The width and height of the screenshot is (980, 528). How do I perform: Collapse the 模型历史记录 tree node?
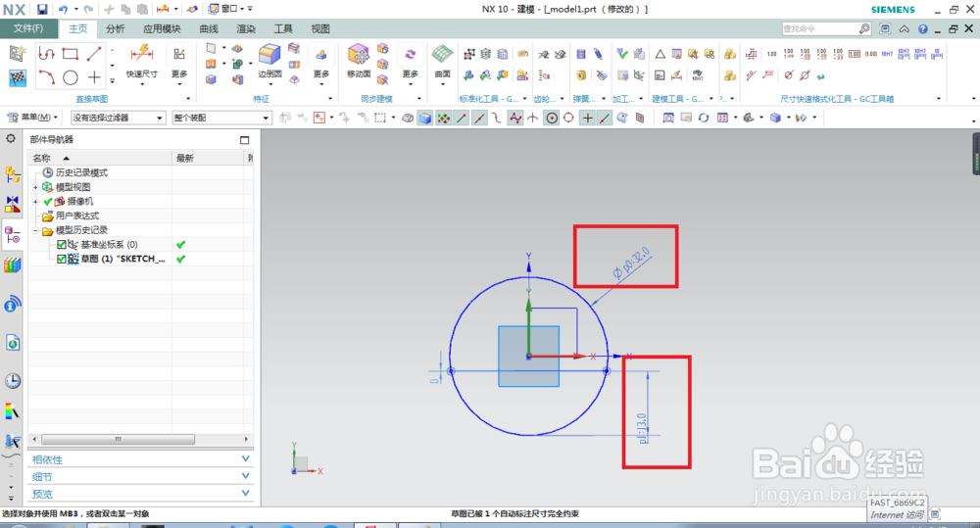tap(35, 230)
